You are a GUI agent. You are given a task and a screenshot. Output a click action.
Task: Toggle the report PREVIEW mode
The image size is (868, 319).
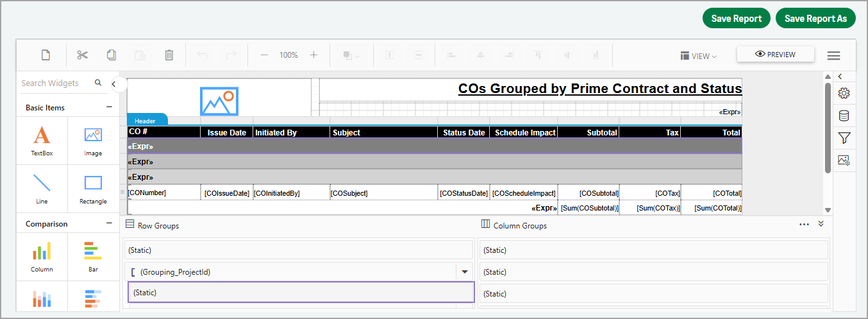[775, 55]
